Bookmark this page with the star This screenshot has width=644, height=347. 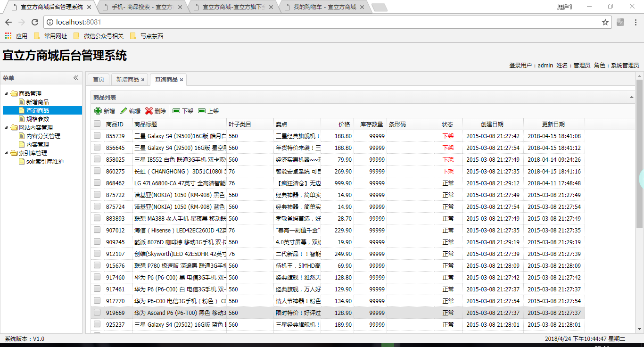point(605,22)
